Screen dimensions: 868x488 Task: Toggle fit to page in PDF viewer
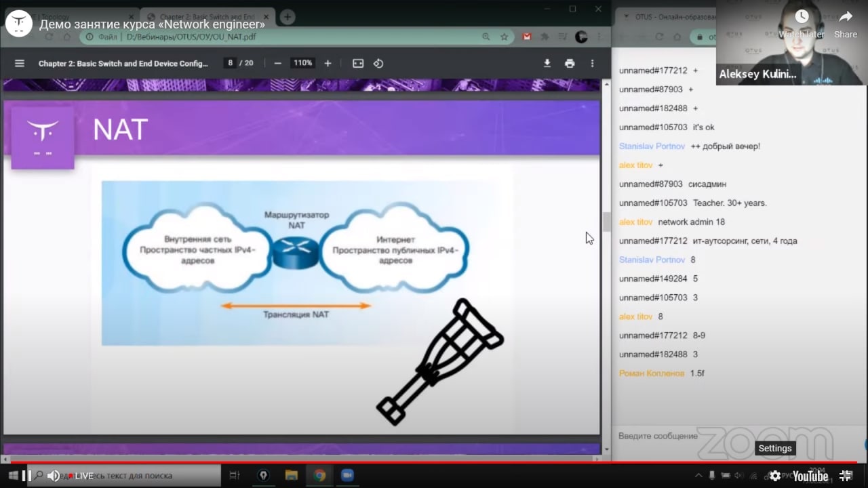pos(358,63)
